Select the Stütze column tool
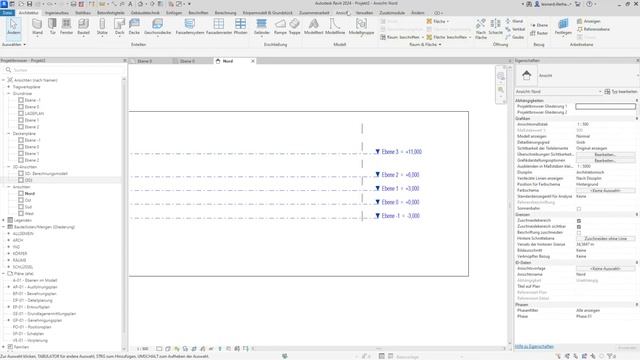This screenshot has width=640, height=360. pos(102,27)
